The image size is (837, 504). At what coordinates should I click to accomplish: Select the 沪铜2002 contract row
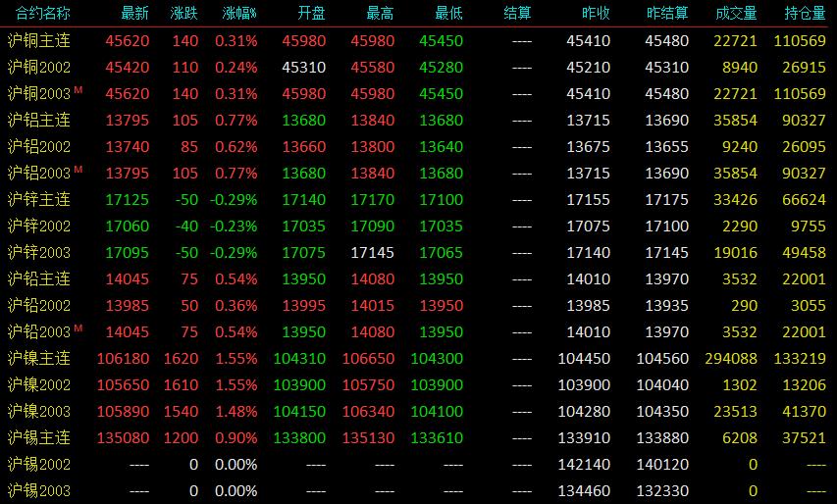tap(418, 68)
